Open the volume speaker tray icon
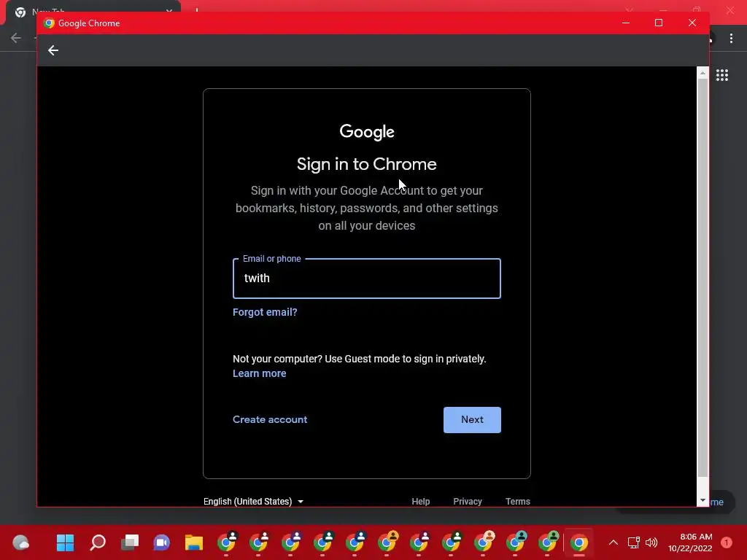Screen dimensions: 747x560 pos(651,542)
